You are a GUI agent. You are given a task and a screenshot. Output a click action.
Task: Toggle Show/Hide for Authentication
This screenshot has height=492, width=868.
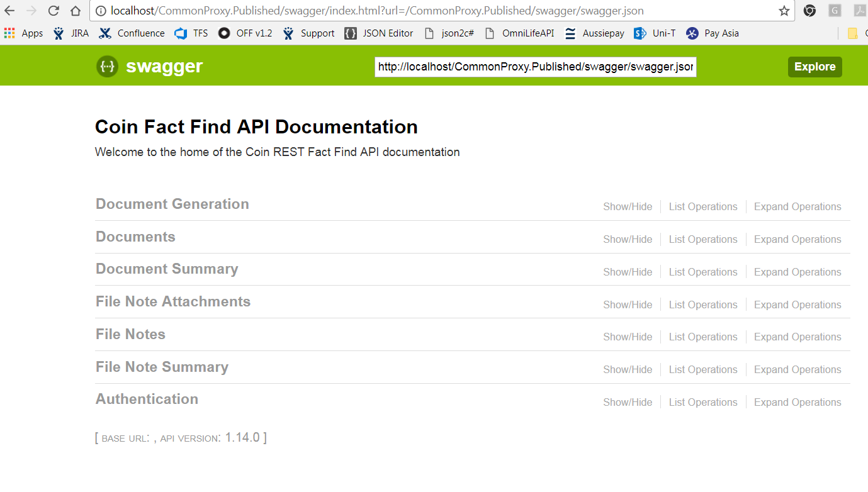pyautogui.click(x=628, y=402)
